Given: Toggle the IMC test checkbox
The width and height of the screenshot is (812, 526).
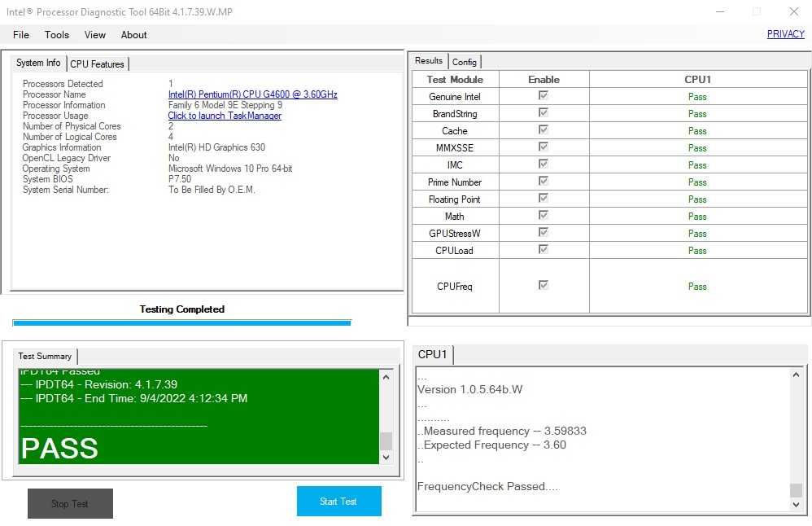Looking at the screenshot, I should point(544,164).
